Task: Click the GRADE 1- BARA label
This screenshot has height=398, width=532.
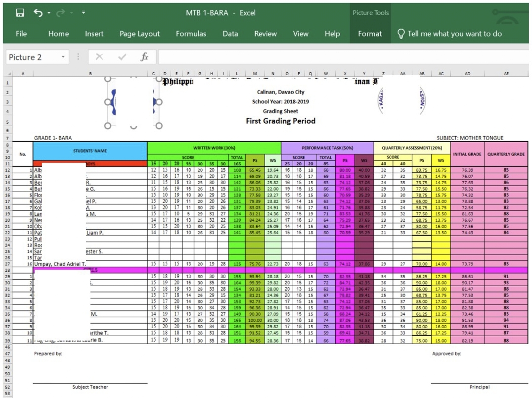Action: (53, 138)
